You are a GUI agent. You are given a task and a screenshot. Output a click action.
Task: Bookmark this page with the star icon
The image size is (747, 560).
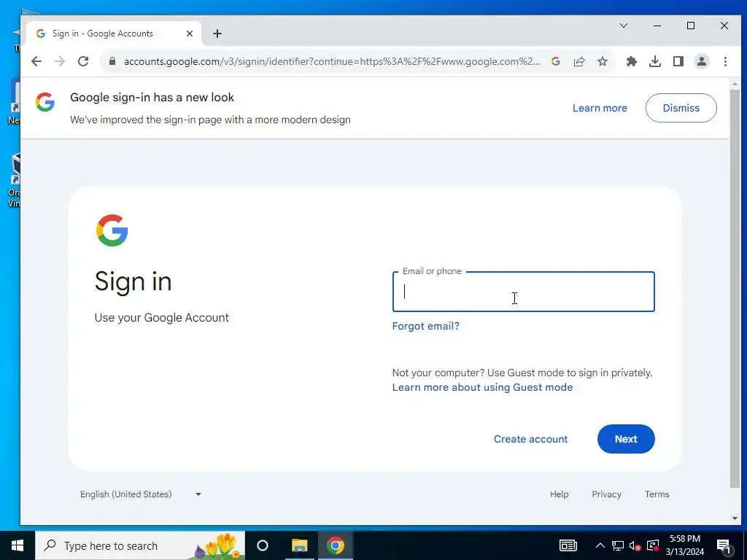coord(603,61)
